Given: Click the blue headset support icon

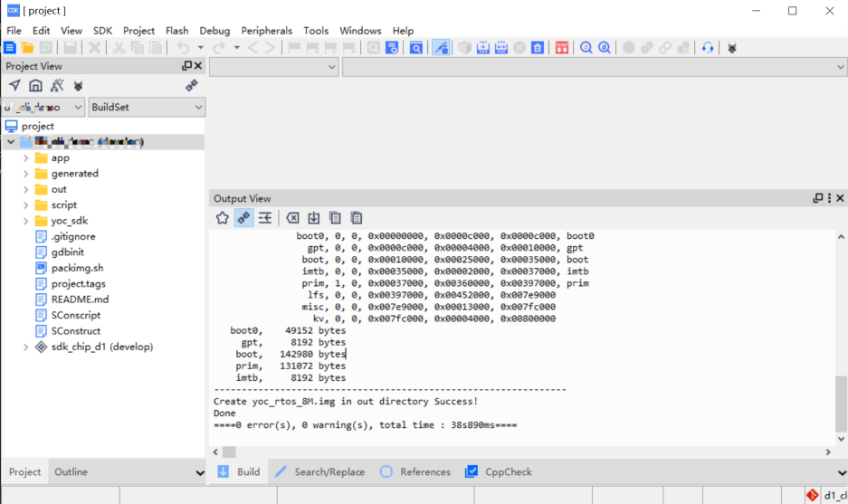Looking at the screenshot, I should click(x=708, y=48).
